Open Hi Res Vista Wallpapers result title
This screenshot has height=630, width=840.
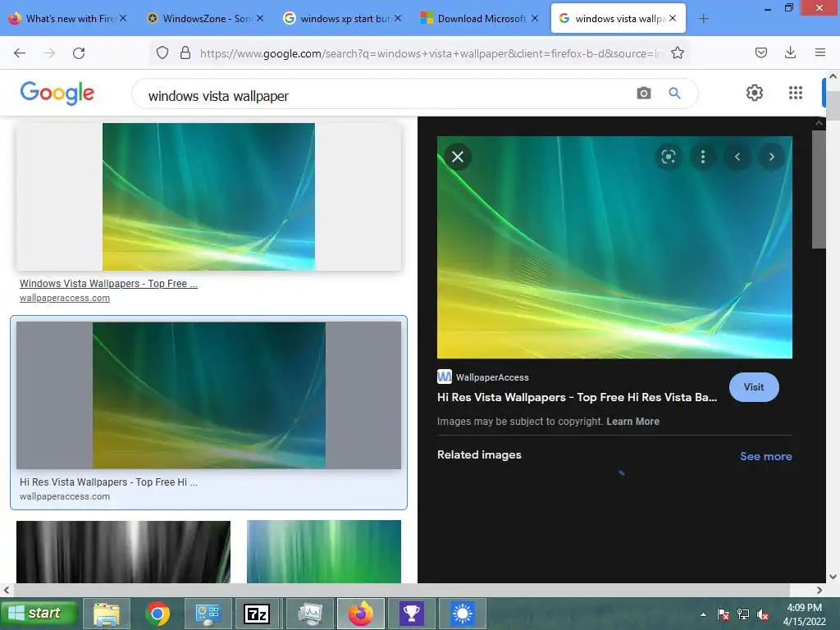[109, 482]
